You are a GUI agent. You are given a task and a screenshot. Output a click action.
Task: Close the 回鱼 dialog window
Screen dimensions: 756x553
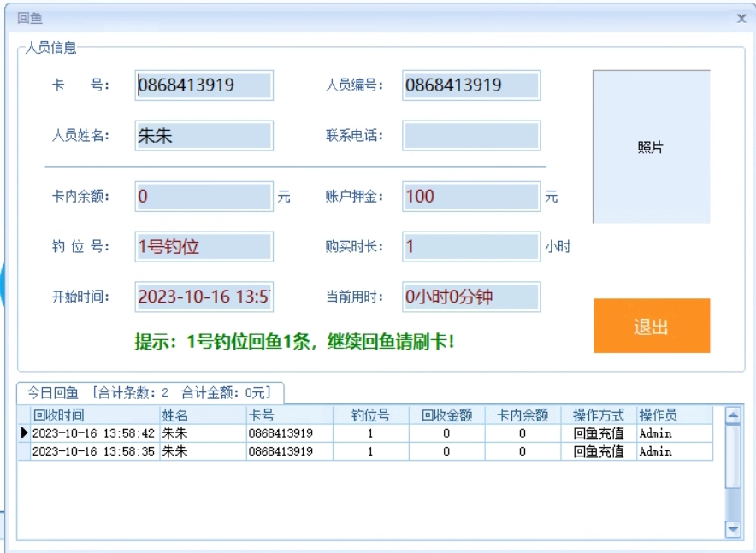(x=741, y=18)
